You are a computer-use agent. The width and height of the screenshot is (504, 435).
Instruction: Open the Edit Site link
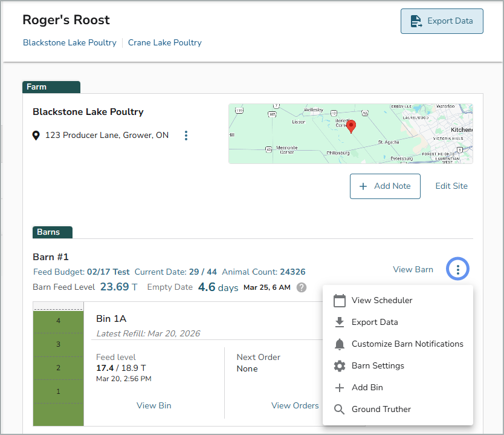(x=451, y=186)
